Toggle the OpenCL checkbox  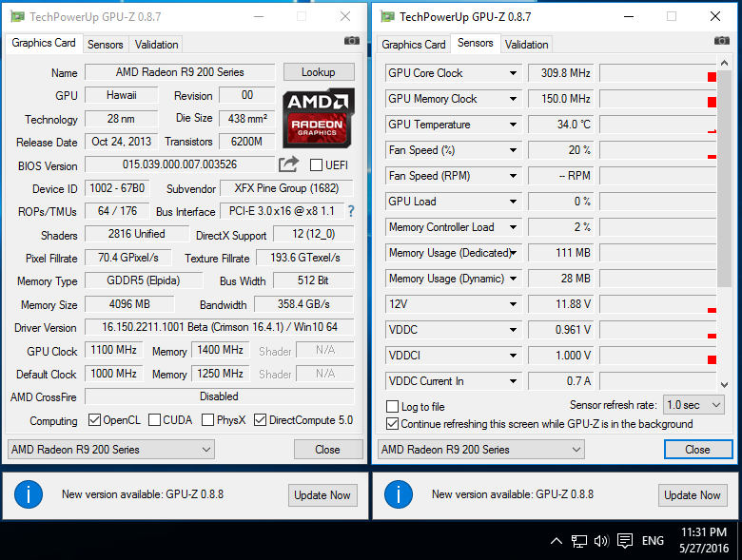[x=94, y=420]
